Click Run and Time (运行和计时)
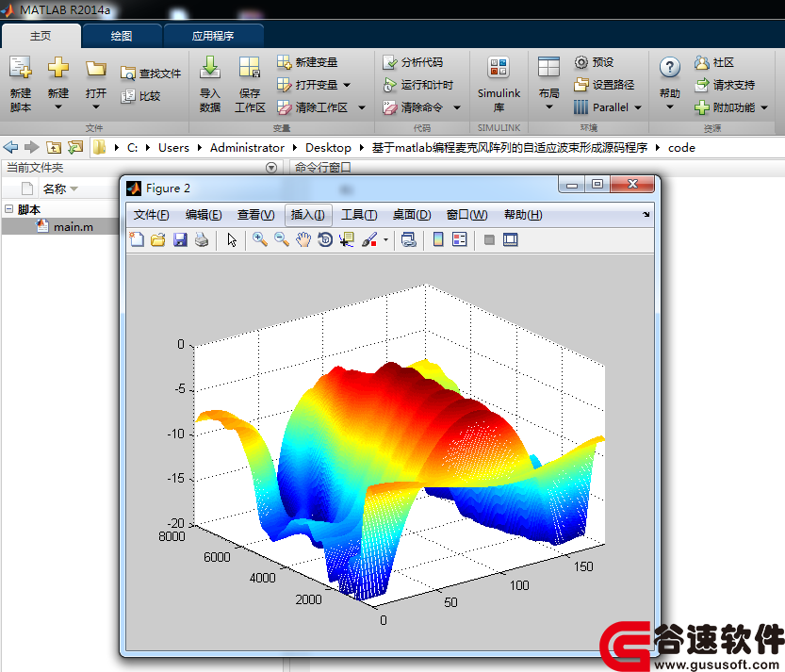The image size is (785, 672). 417,85
